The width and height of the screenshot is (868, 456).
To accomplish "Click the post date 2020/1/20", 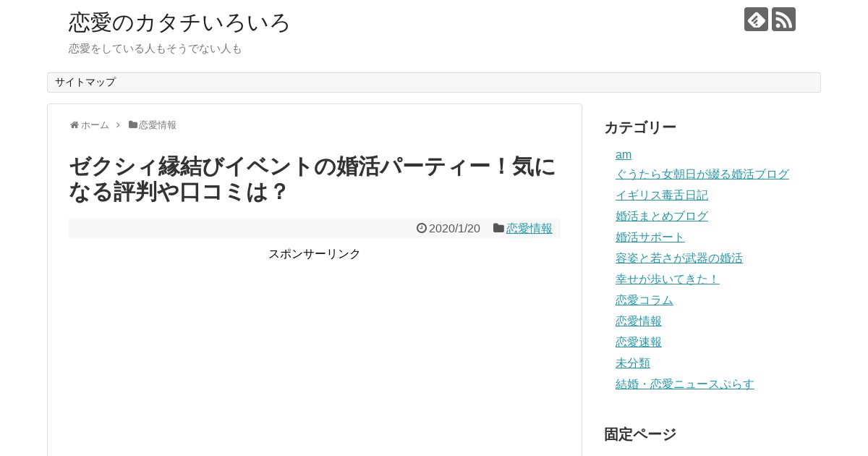I will [454, 229].
